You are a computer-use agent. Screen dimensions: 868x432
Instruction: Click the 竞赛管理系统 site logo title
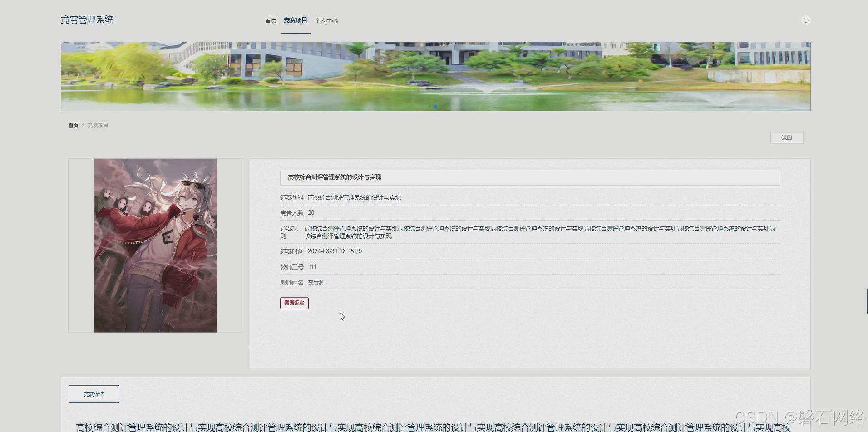tap(87, 20)
